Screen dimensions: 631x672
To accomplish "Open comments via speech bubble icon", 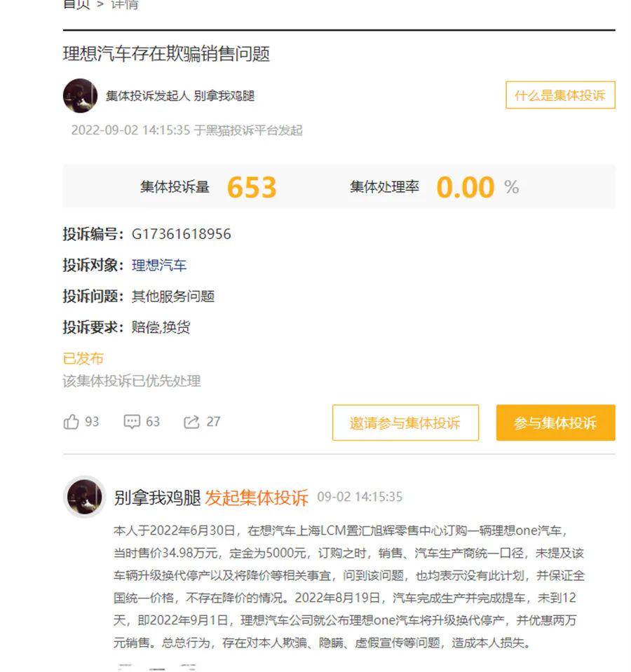I will (132, 422).
